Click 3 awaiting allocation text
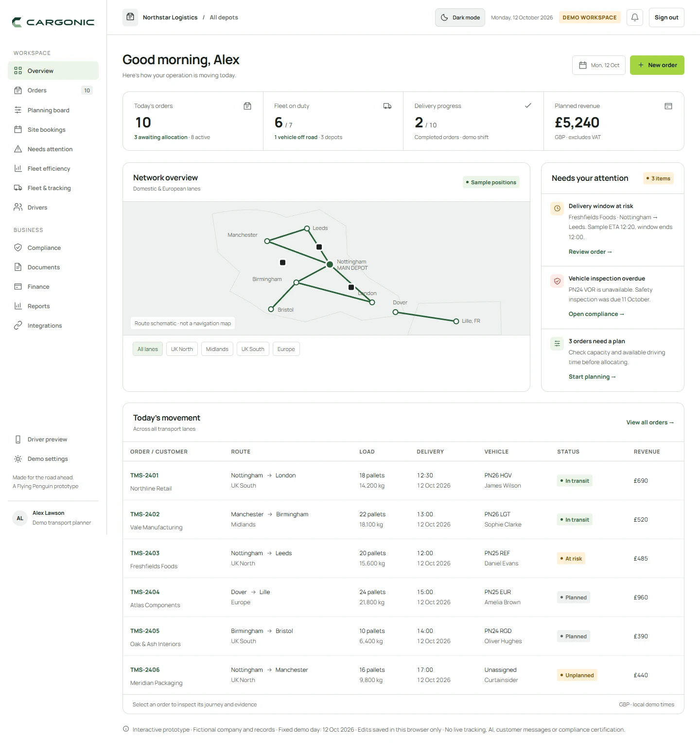700x754 pixels. [160, 138]
